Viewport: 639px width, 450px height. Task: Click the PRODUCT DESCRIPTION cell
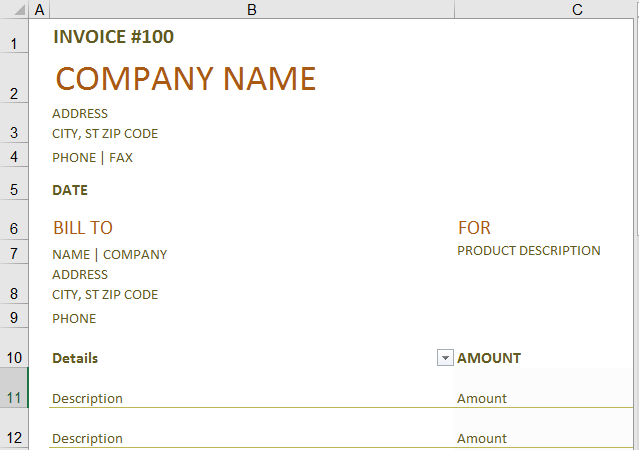529,251
